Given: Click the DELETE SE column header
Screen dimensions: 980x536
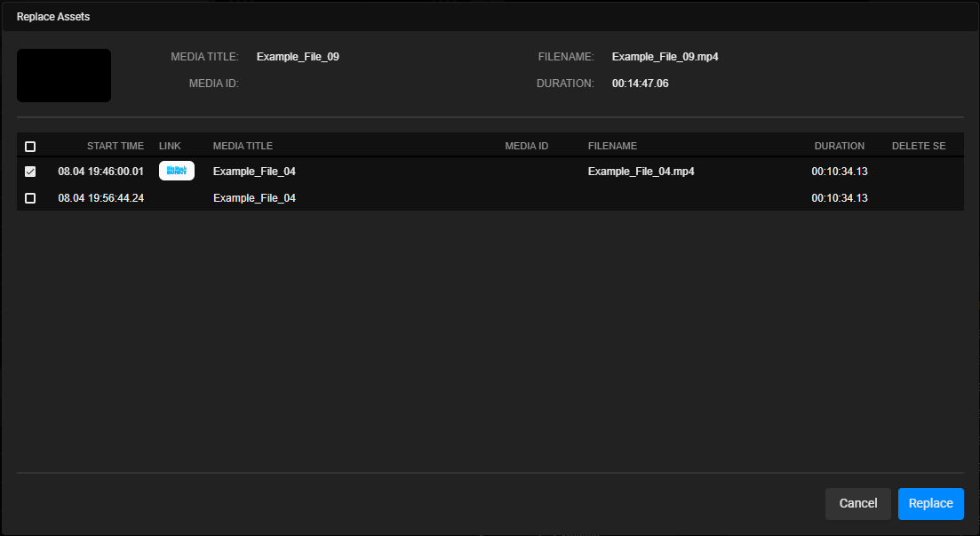Looking at the screenshot, I should (918, 146).
